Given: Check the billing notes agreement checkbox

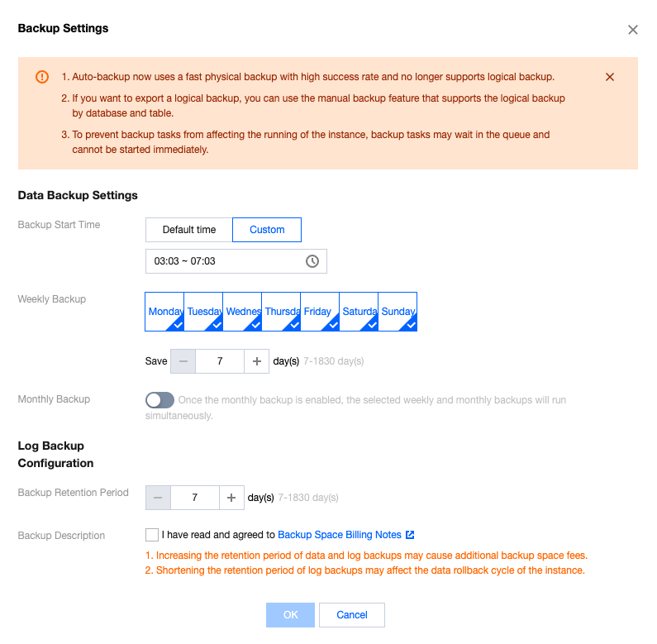Looking at the screenshot, I should tap(152, 535).
